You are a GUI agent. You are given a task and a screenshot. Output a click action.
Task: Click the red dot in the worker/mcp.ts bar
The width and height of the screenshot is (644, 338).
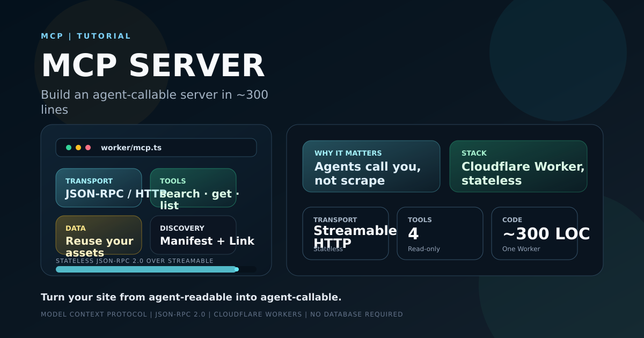[88, 148]
